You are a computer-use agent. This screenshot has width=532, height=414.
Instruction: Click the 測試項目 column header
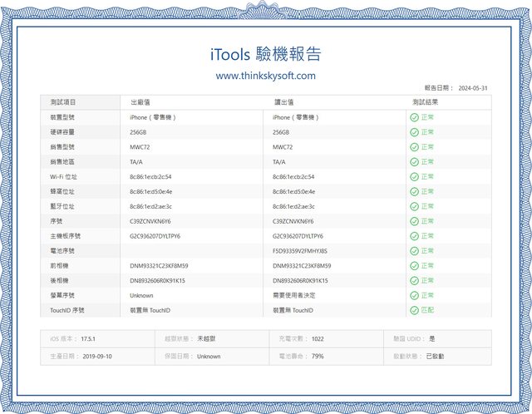(63, 102)
